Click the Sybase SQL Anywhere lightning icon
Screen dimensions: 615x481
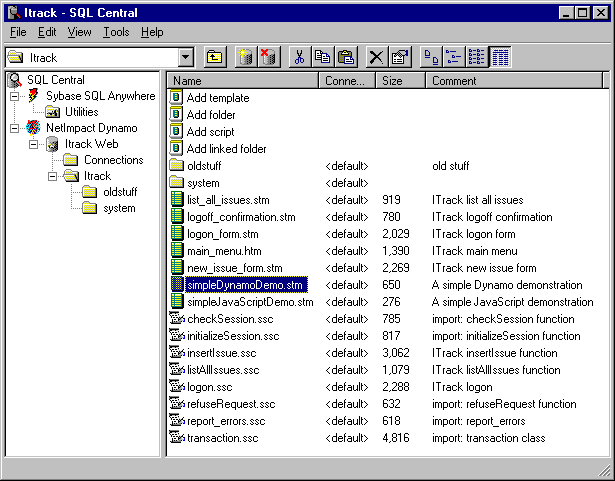[33, 96]
